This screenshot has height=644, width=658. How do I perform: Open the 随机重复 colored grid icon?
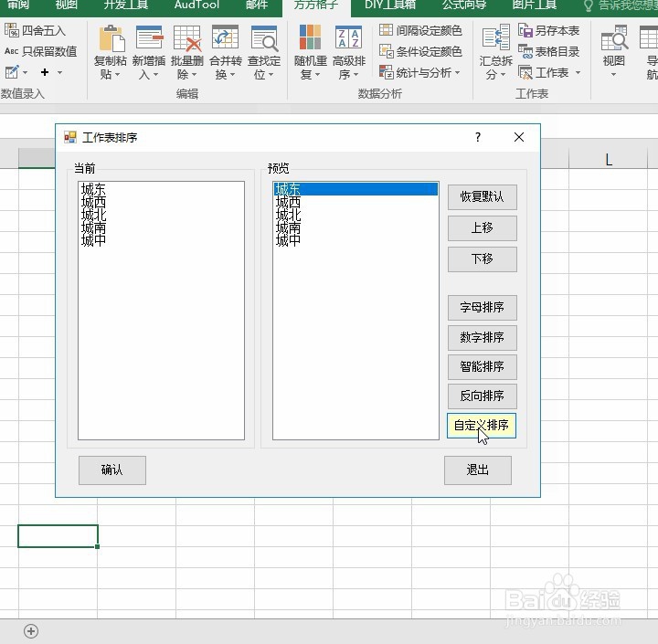click(x=310, y=37)
